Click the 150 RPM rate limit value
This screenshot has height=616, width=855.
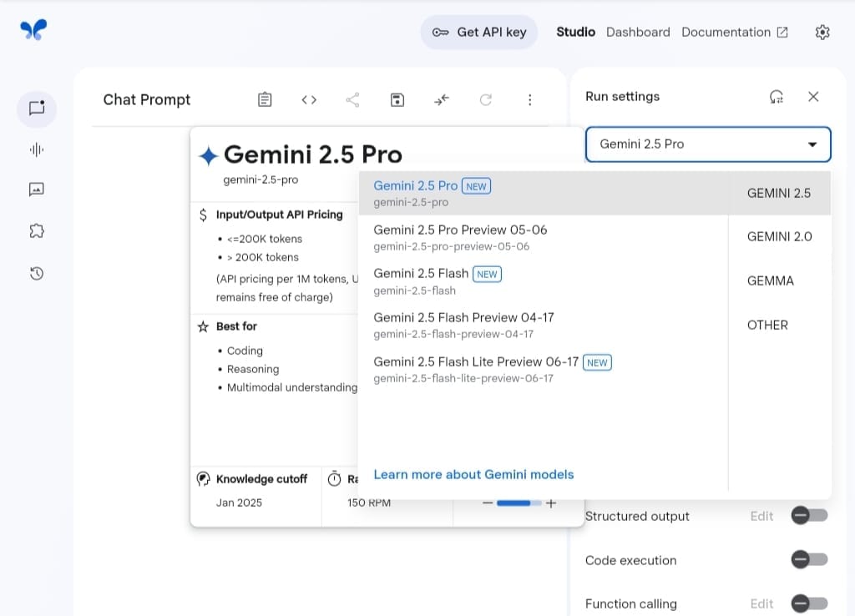click(x=369, y=502)
